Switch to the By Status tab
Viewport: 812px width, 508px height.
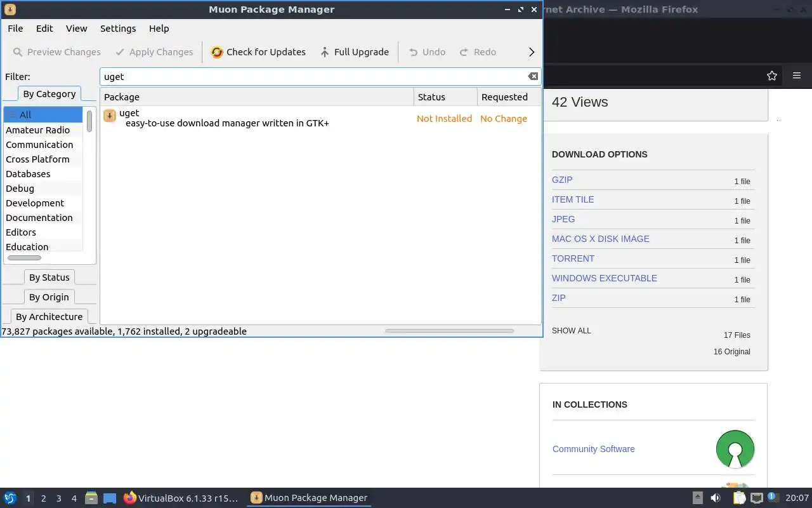(49, 277)
